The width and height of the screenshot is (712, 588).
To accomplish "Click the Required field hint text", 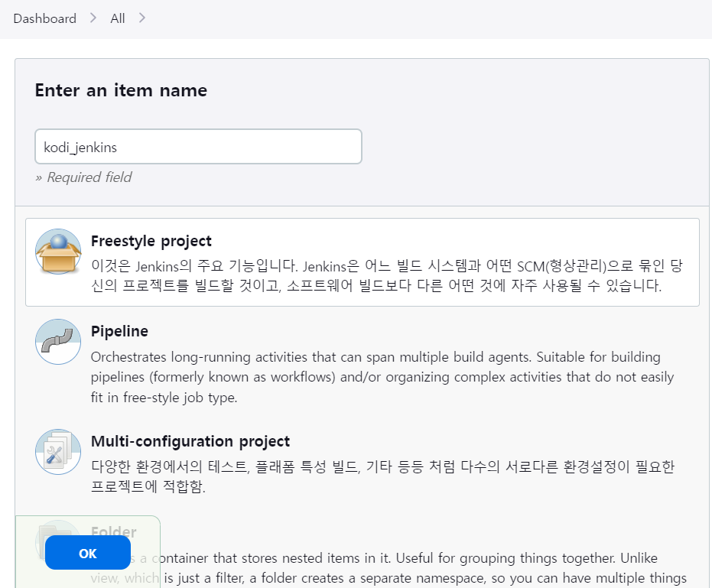I will click(83, 177).
